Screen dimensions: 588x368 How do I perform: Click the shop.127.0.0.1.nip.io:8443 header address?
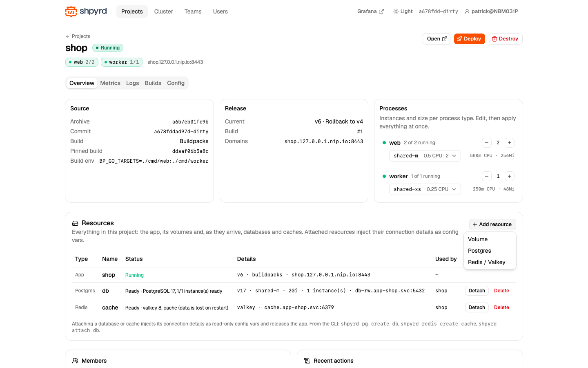pyautogui.click(x=175, y=62)
